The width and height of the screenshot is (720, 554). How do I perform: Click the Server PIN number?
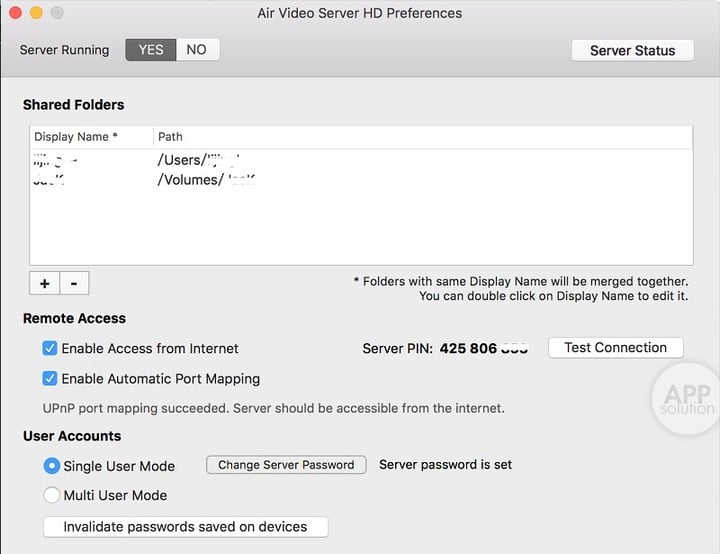click(484, 349)
